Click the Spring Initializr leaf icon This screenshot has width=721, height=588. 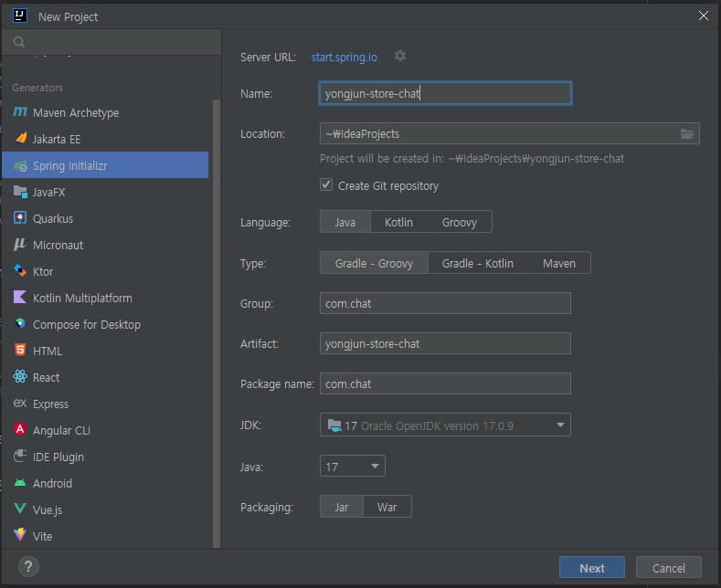(20, 165)
